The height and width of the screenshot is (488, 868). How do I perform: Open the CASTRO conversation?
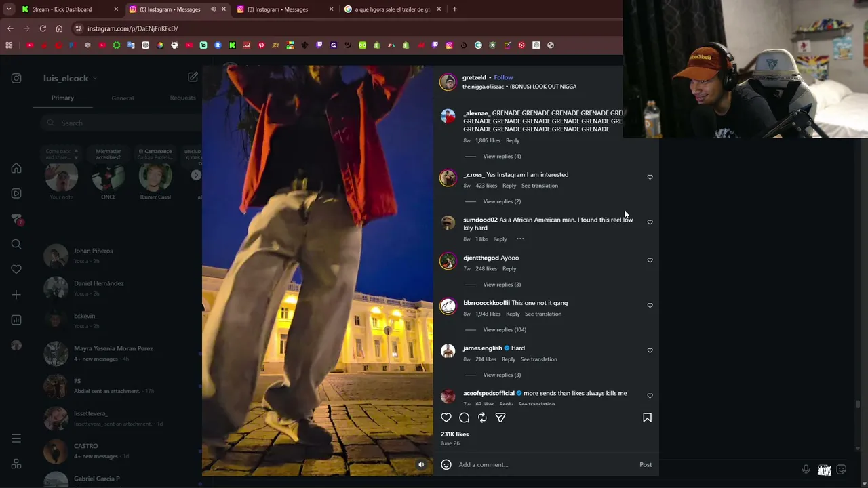(x=117, y=451)
